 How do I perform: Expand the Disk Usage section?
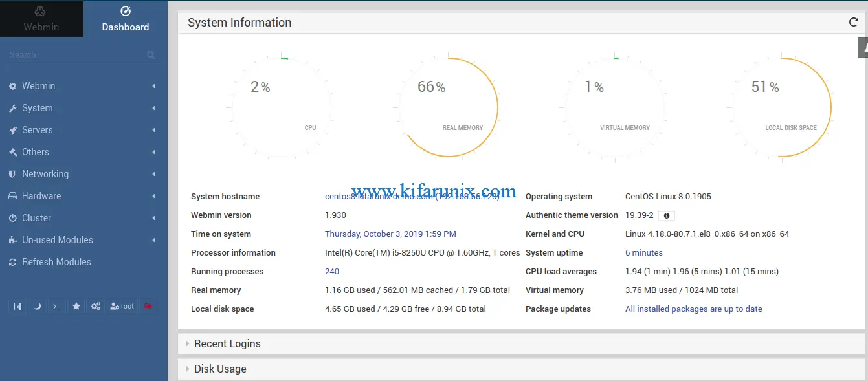point(220,368)
